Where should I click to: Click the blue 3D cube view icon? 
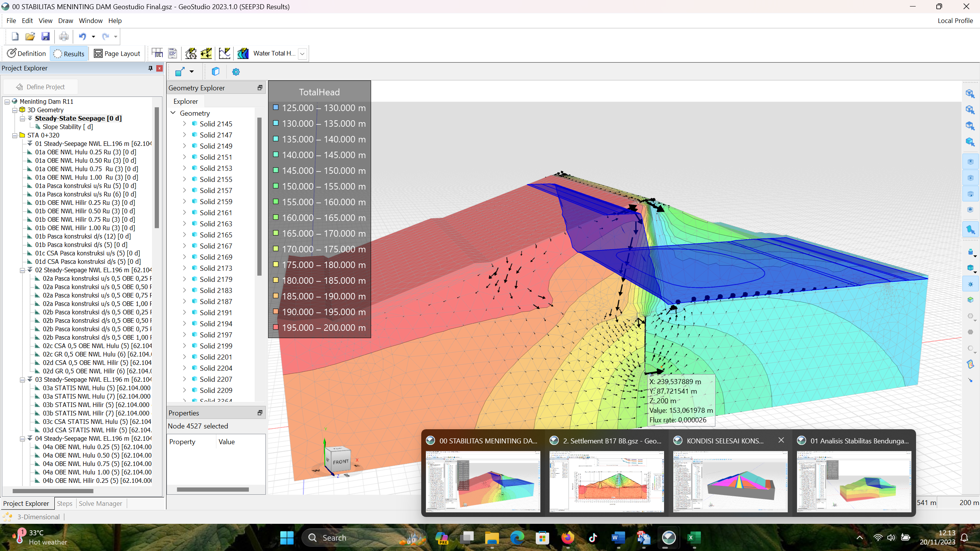coord(216,72)
